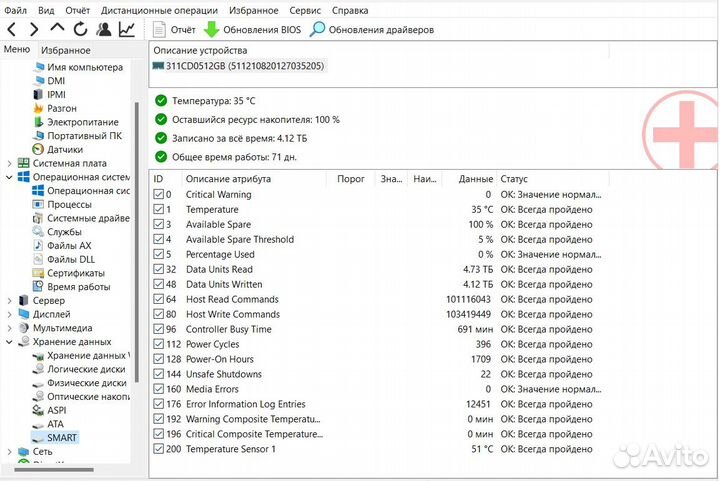Open the user profile icon in the toolbar

104,30
